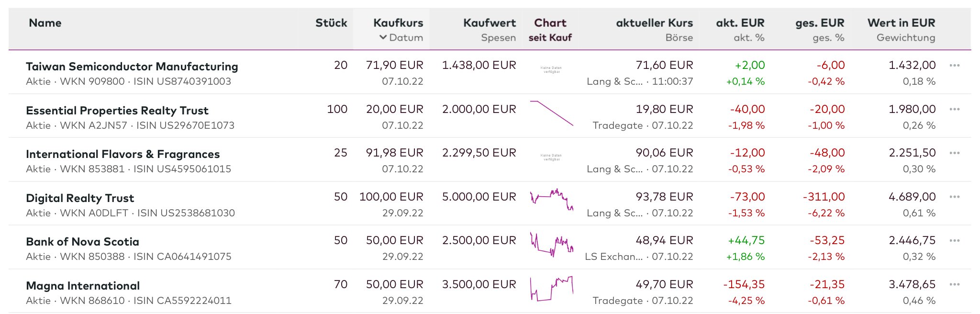This screenshot has width=980, height=314.
Task: Click the Datum sort chevron arrow
Action: coord(383,37)
